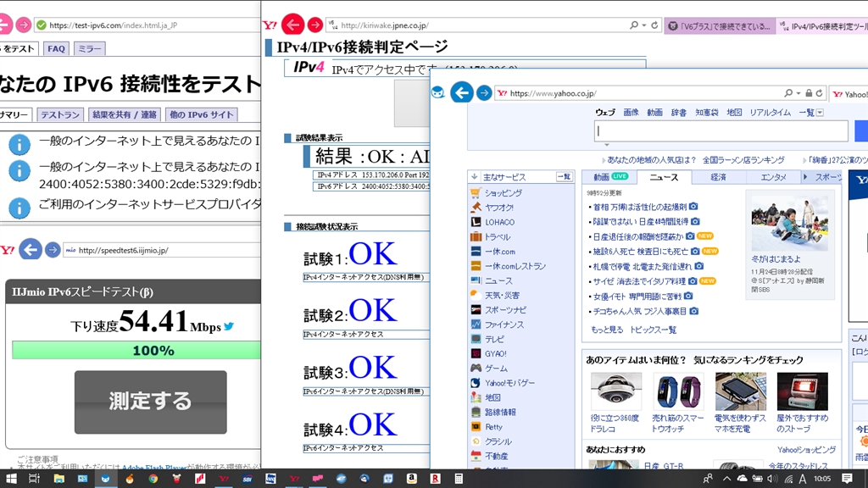The width and height of the screenshot is (868, 488).
Task: Click the ヤフオク! gavel icon
Action: tap(476, 208)
